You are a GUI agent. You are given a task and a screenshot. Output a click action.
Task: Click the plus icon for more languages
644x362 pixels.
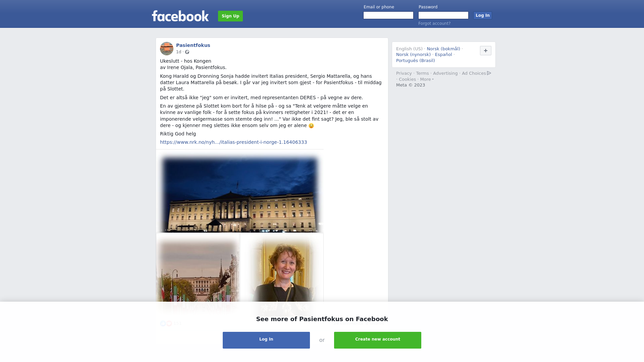486,51
